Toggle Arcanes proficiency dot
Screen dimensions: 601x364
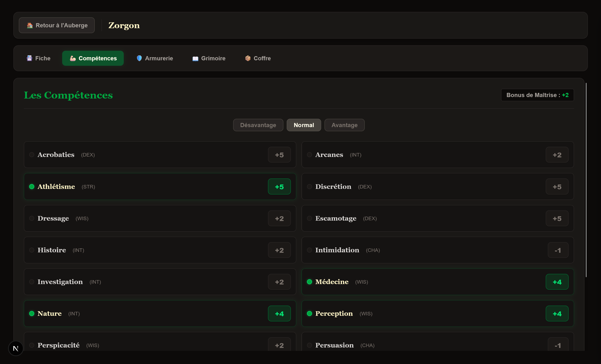(x=309, y=155)
